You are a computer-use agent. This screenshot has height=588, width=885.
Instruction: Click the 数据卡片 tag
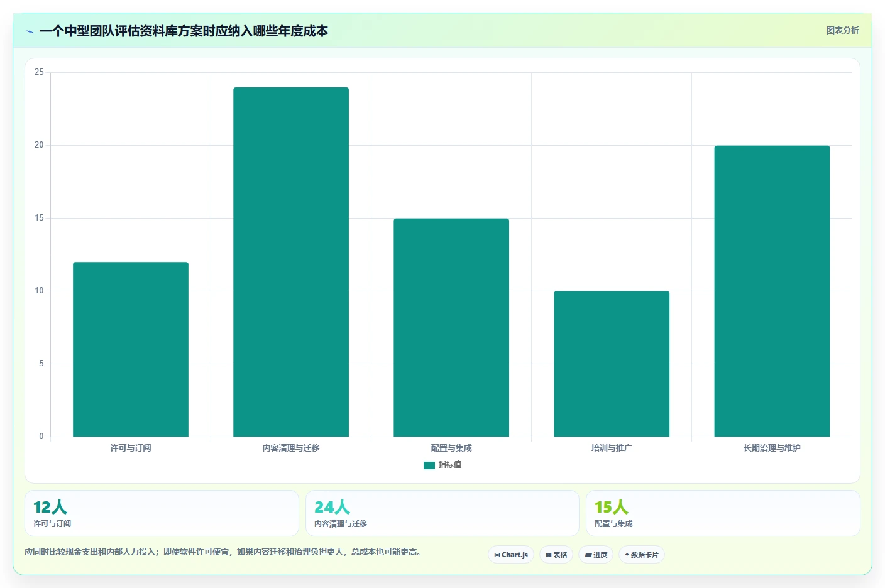click(642, 555)
